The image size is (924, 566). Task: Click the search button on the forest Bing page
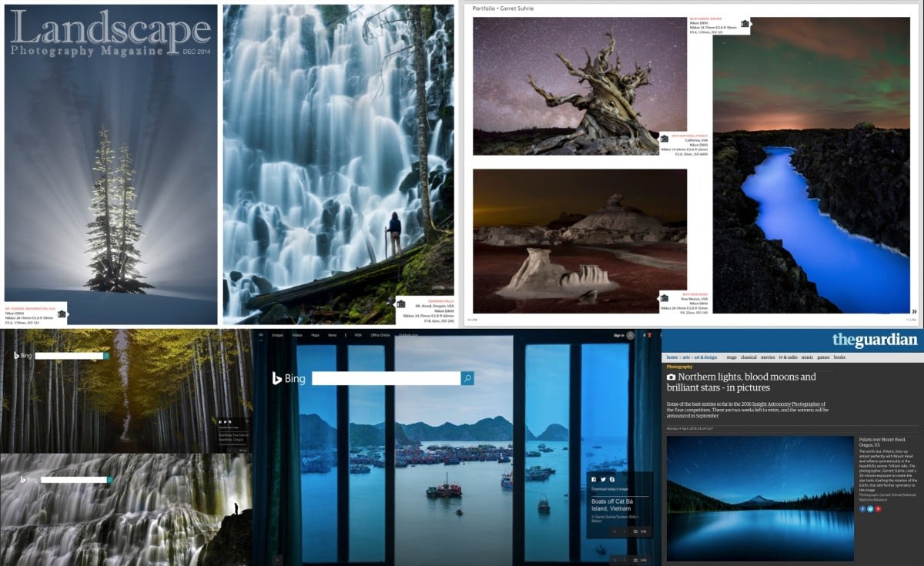pos(106,356)
